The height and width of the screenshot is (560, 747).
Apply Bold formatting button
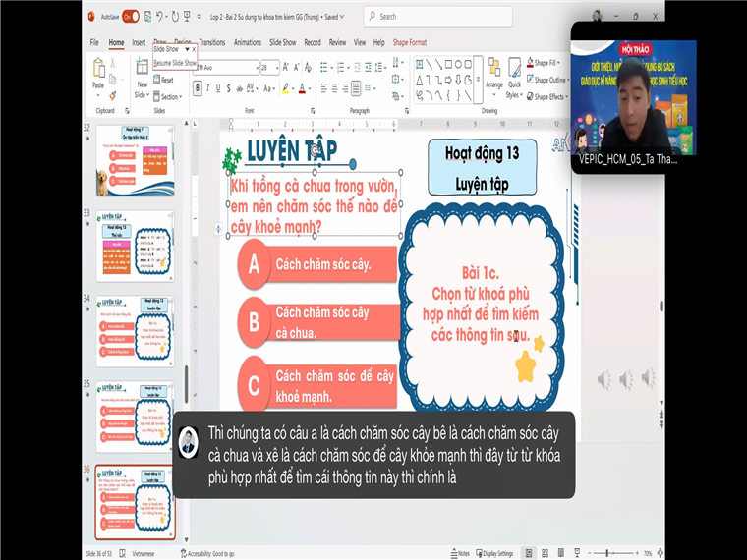click(x=198, y=88)
